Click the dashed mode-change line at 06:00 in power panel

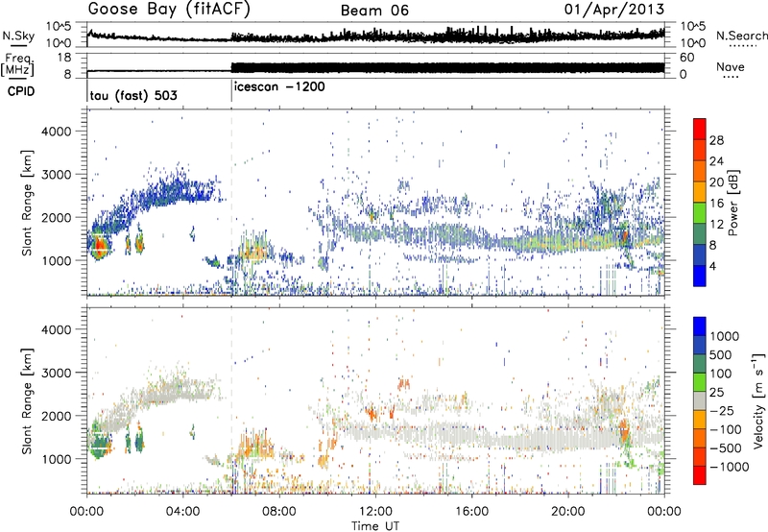click(231, 203)
